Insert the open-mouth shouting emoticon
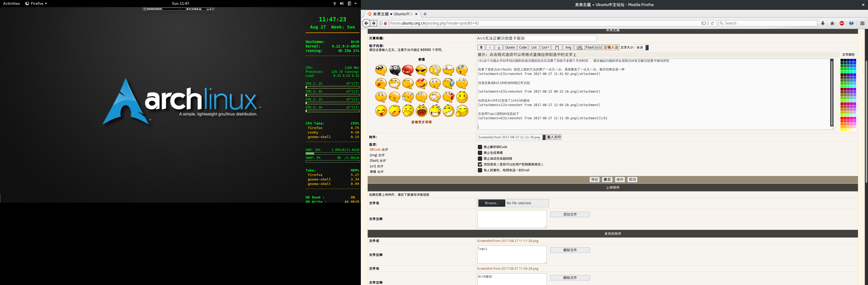The height and width of the screenshot is (285, 868). 421,110
